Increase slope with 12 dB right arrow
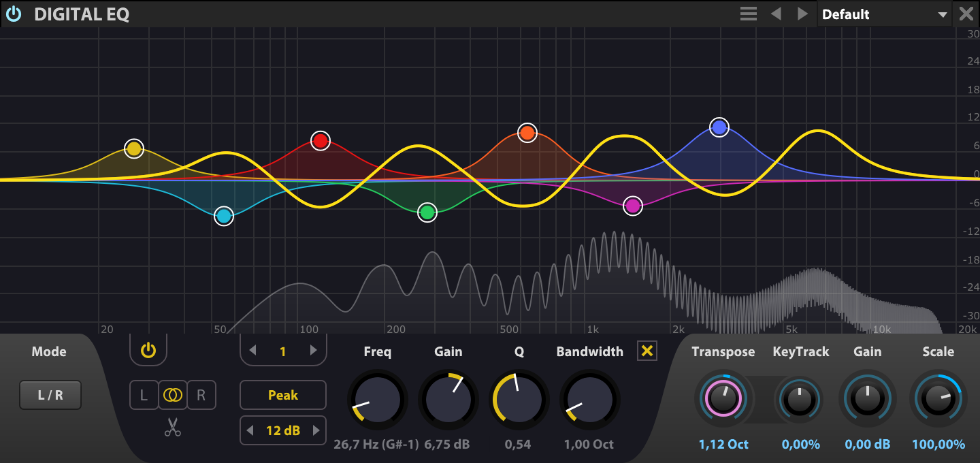This screenshot has width=980, height=463. 316,430
